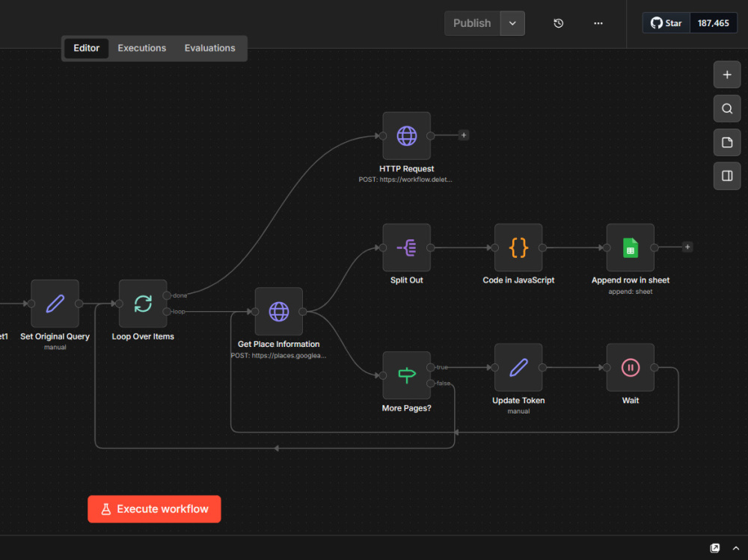Toggle the side panel layout button
Screen dimensions: 748x560
[x=726, y=176]
